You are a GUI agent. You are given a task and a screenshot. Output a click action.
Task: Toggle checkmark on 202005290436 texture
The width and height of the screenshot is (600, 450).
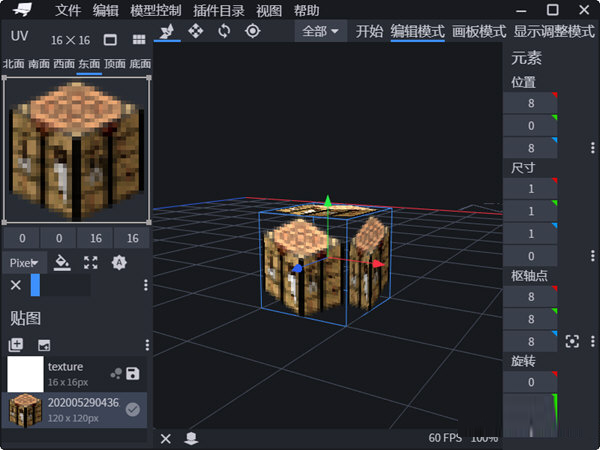pyautogui.click(x=133, y=409)
